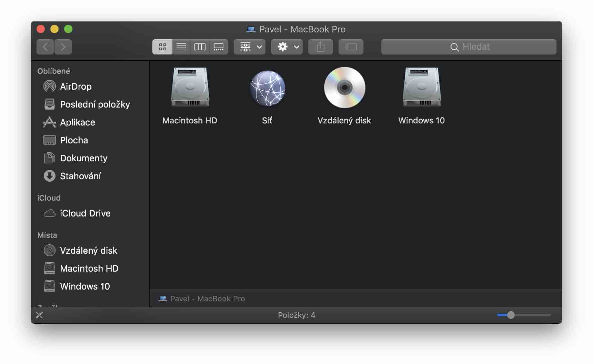The image size is (593, 364).
Task: Click the Oblíbené section header
Action: [54, 71]
